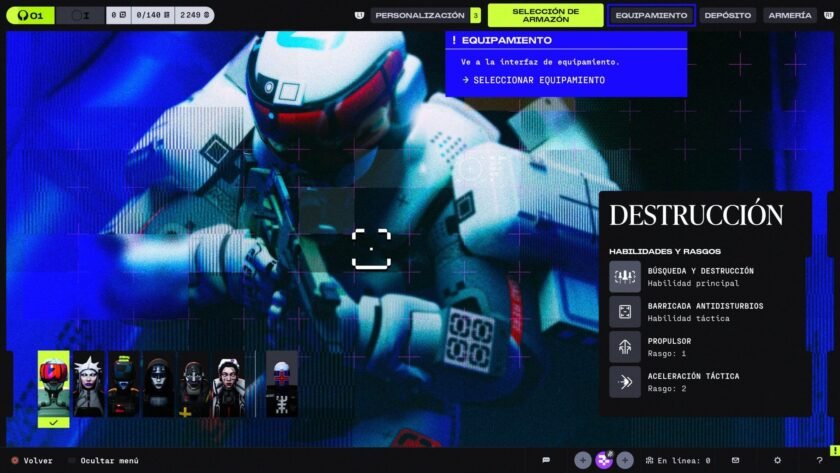Image resolution: width=840 pixels, height=473 pixels.
Task: Select the Búsqueda y Destrucción ability icon
Action: pos(625,276)
